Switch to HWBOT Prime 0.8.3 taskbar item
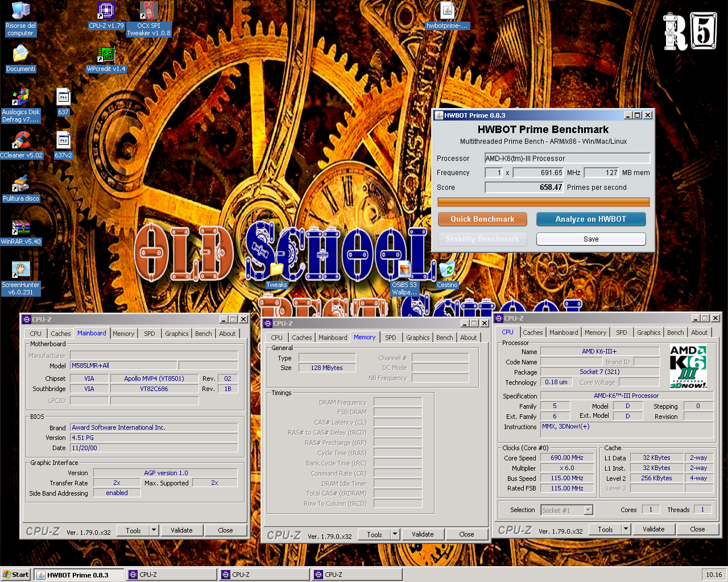728x582 pixels. 78,575
